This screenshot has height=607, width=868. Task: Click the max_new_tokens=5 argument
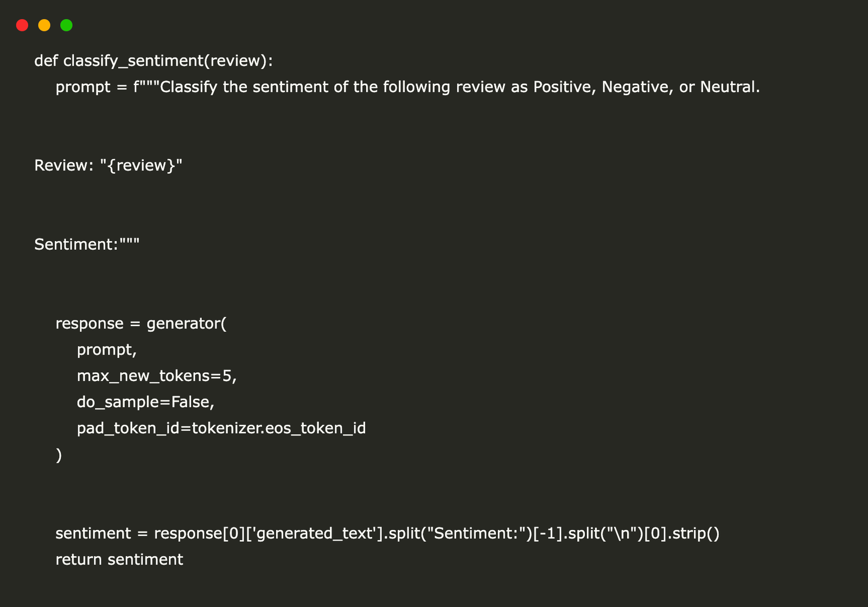[156, 376]
